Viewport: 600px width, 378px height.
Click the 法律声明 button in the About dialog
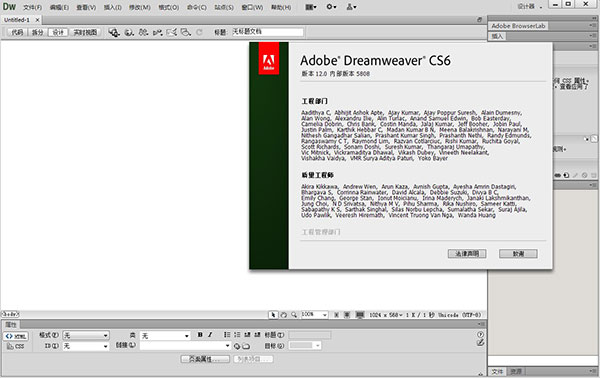click(x=467, y=254)
